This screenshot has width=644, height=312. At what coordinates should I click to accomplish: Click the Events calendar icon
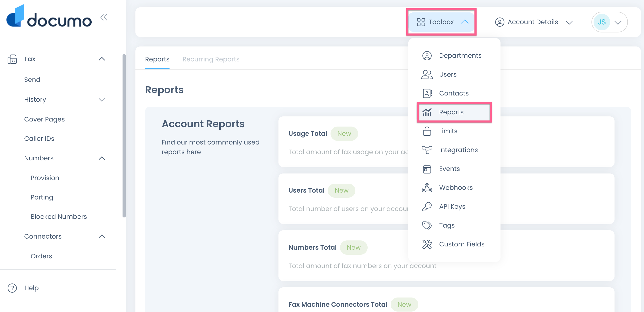427,169
